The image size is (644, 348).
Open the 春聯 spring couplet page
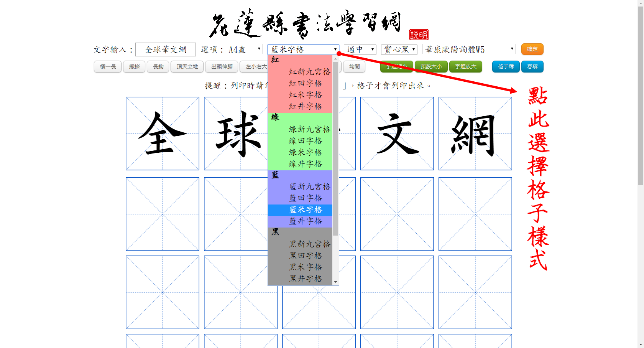click(532, 66)
